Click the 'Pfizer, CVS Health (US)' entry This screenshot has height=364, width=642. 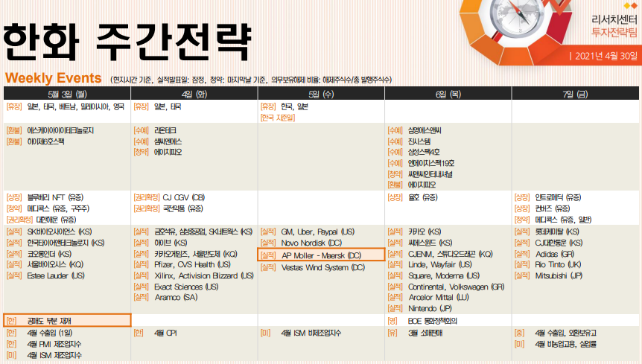pyautogui.click(x=192, y=264)
